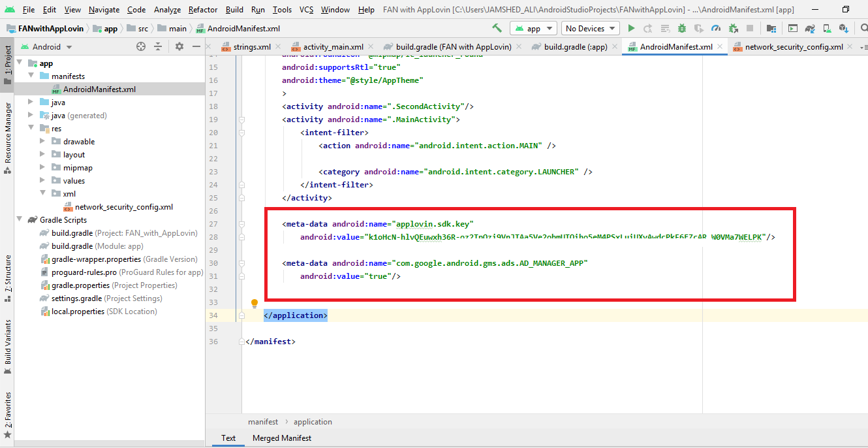
Task: Open the Tools menu
Action: 282,9
